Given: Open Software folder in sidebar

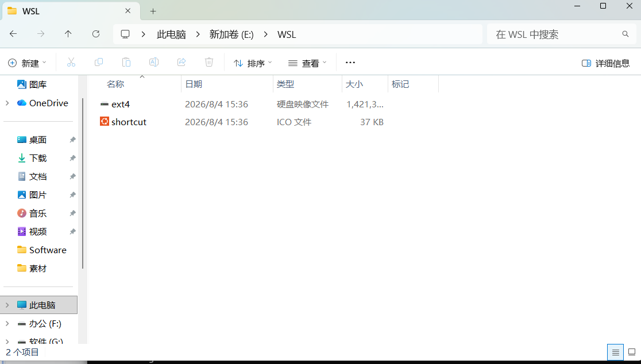Looking at the screenshot, I should pyautogui.click(x=42, y=250).
